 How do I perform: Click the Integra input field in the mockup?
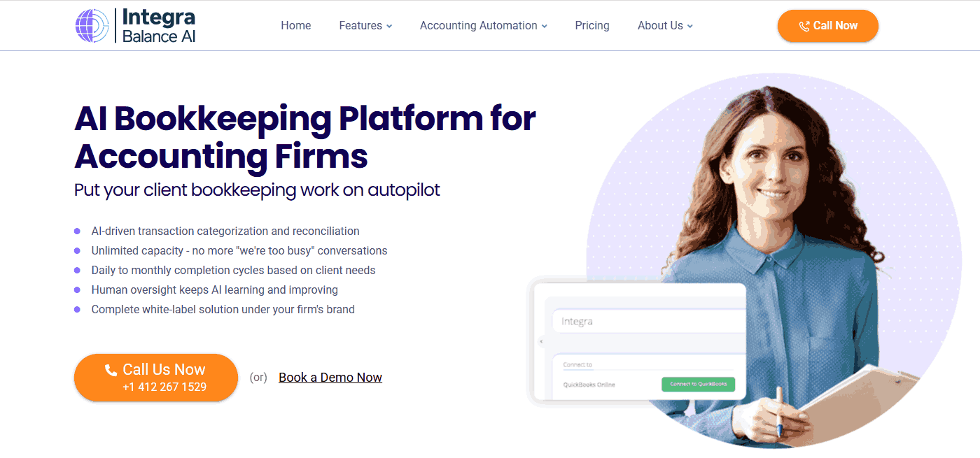click(x=650, y=321)
